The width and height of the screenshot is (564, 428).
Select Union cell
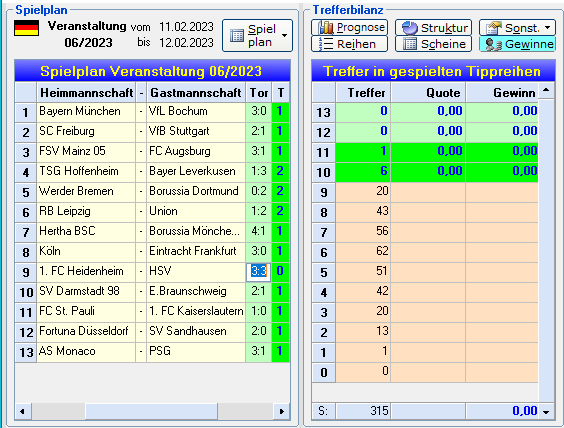pos(196,211)
